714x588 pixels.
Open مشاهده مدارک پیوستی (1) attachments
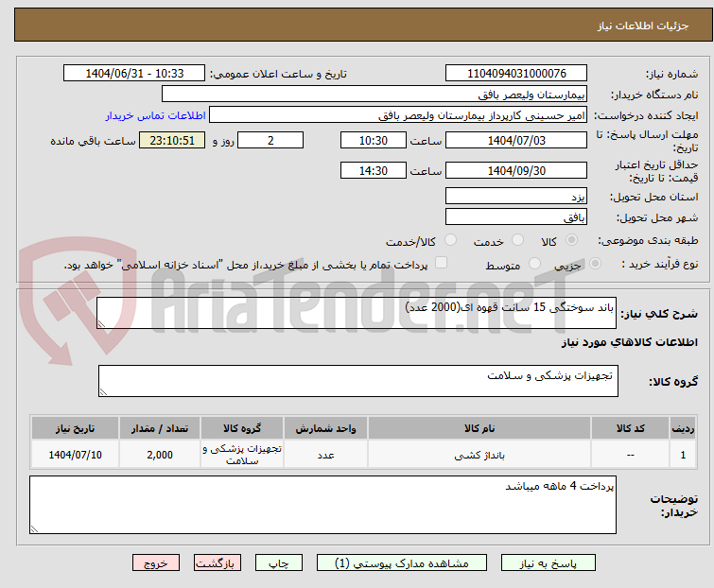402,563
